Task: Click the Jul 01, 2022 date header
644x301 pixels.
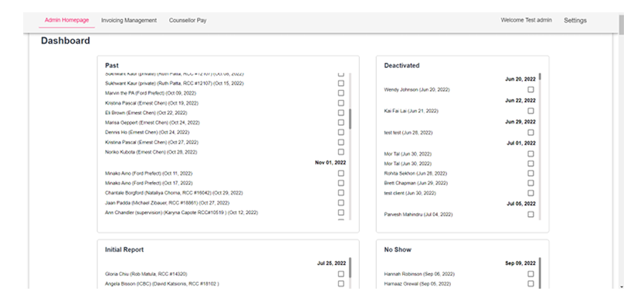Action: [x=520, y=144]
